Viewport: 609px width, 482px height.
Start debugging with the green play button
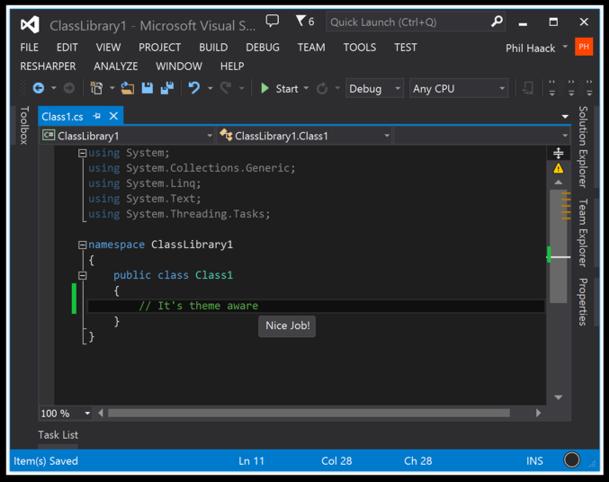pyautogui.click(x=265, y=89)
